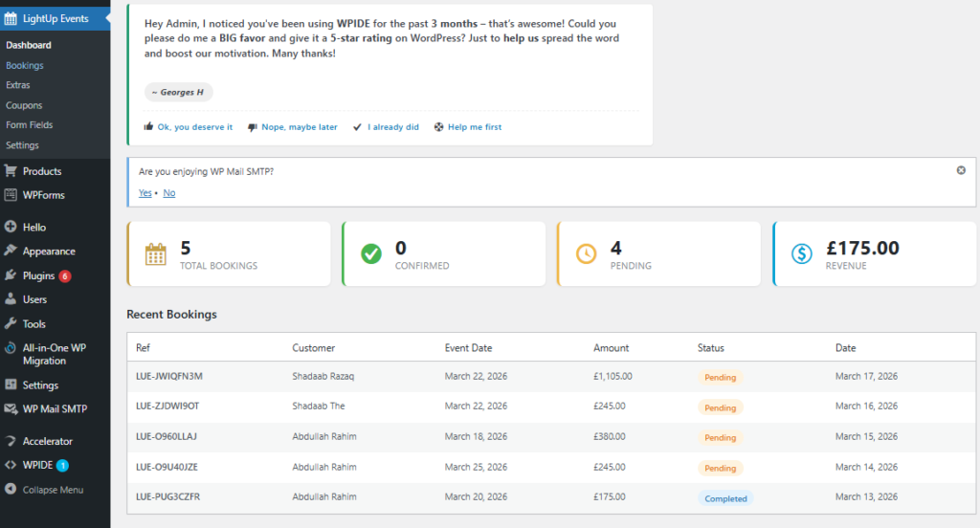Viewport: 980px width, 528px height.
Task: Click the Help me first link
Action: (x=475, y=127)
